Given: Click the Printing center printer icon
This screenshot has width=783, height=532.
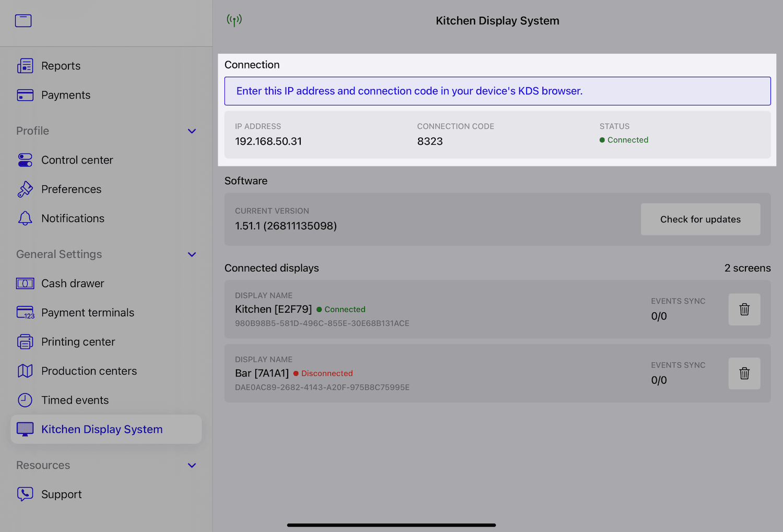Looking at the screenshot, I should click(x=25, y=342).
